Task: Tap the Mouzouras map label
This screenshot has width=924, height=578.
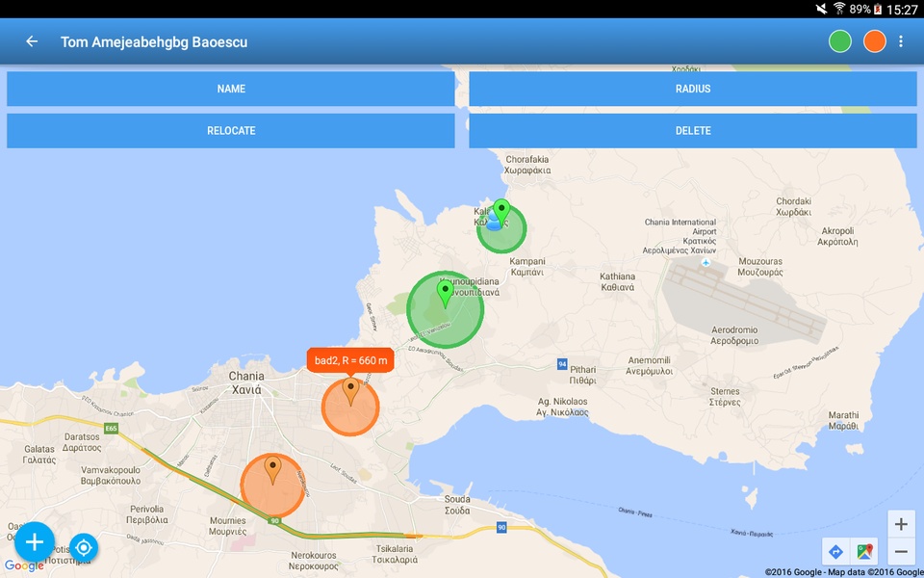Action: click(x=760, y=267)
